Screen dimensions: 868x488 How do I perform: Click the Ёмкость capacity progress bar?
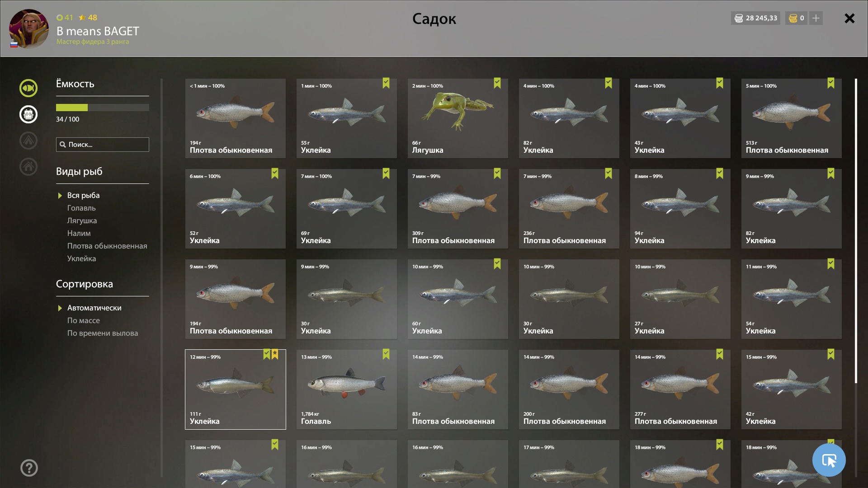point(103,108)
